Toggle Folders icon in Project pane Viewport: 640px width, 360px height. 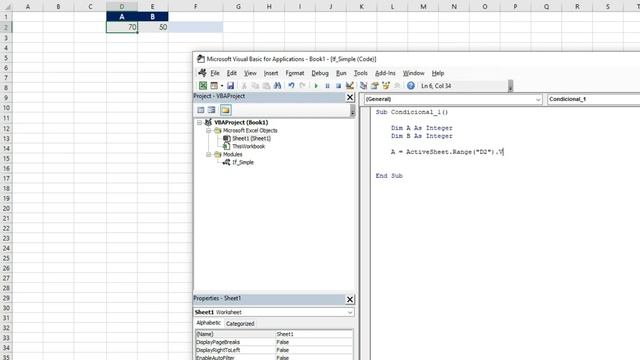pyautogui.click(x=225, y=110)
